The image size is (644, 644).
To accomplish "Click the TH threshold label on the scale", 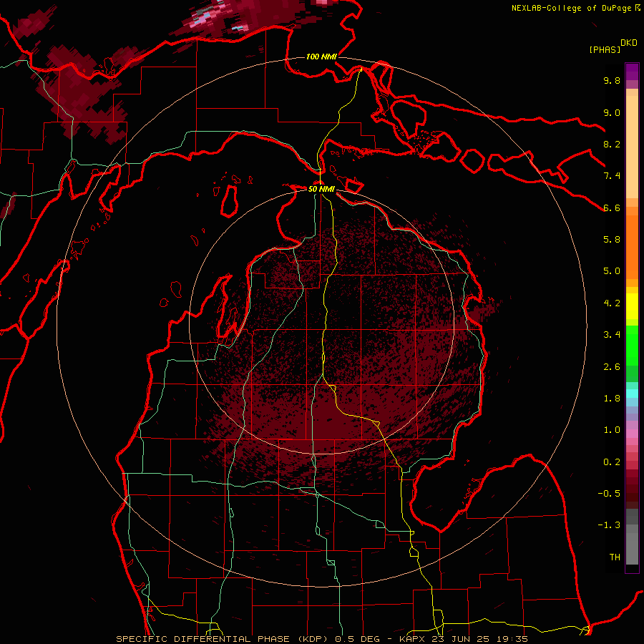I will coord(615,557).
